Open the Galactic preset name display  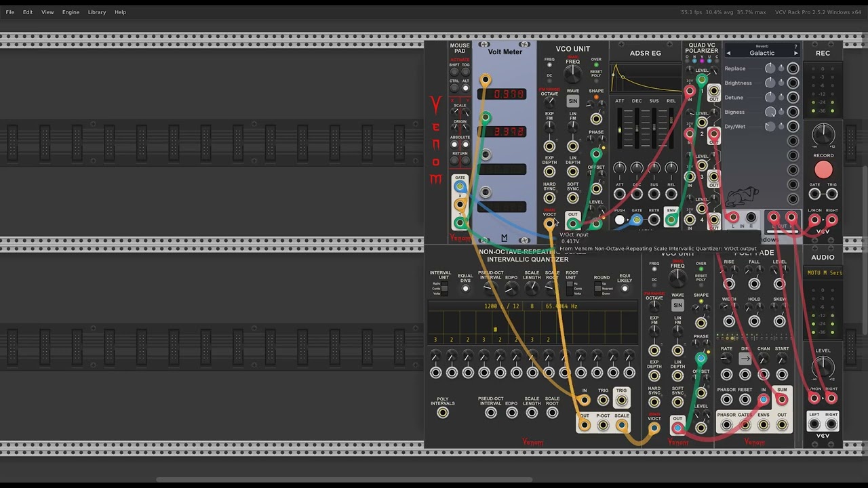tap(762, 53)
